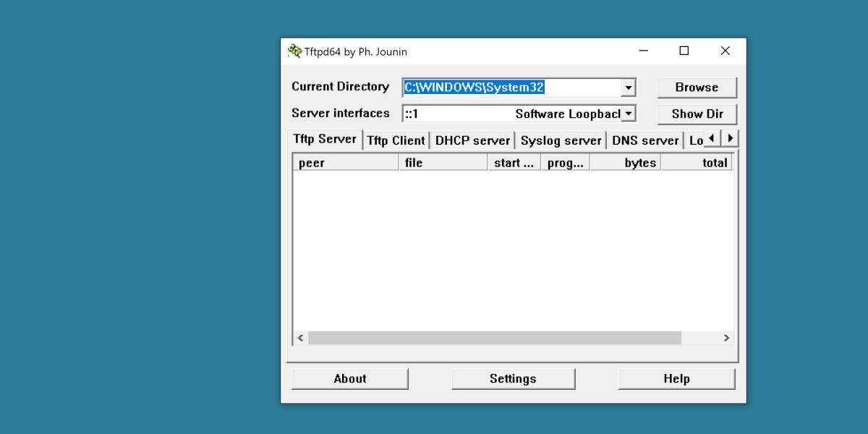Image resolution: width=868 pixels, height=434 pixels.
Task: Click the bytes column header
Action: click(625, 163)
